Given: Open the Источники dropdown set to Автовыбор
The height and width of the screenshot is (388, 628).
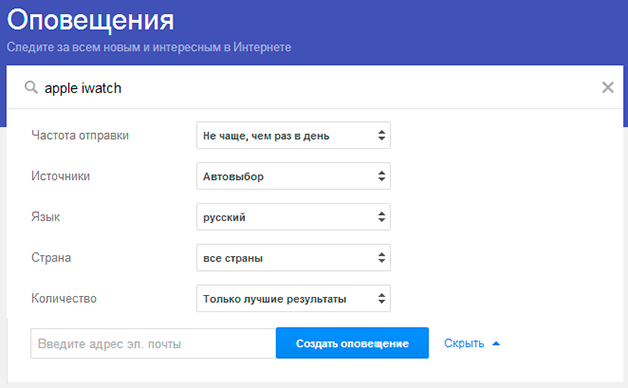Looking at the screenshot, I should pos(293,176).
